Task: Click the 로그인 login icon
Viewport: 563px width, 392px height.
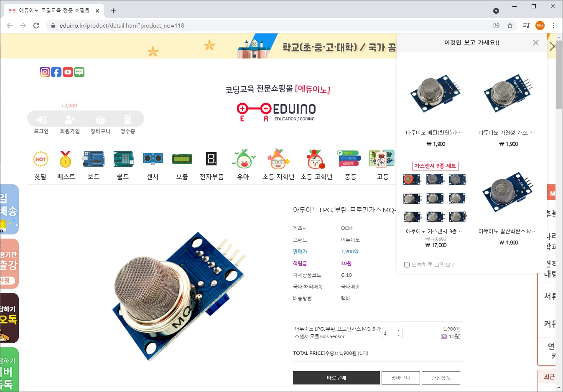Action: 41,120
